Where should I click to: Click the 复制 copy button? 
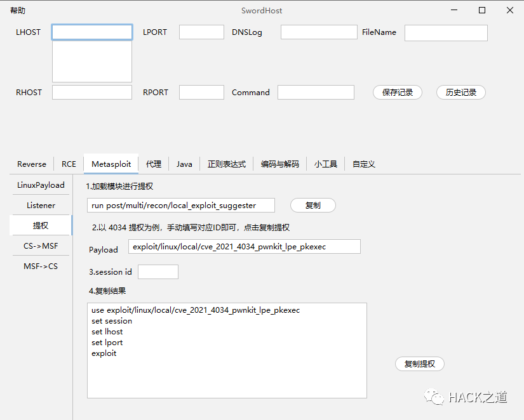click(x=312, y=206)
